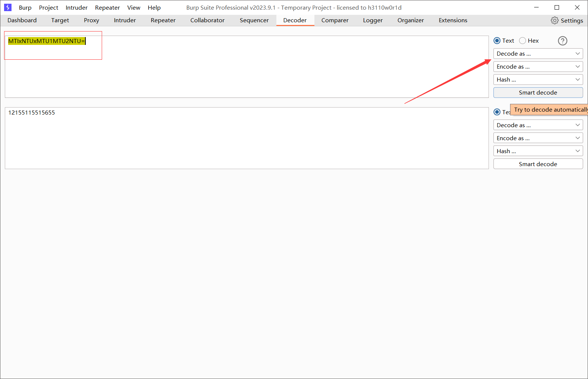Switch to the Logger tab
Viewport: 588px width, 379px height.
click(373, 20)
